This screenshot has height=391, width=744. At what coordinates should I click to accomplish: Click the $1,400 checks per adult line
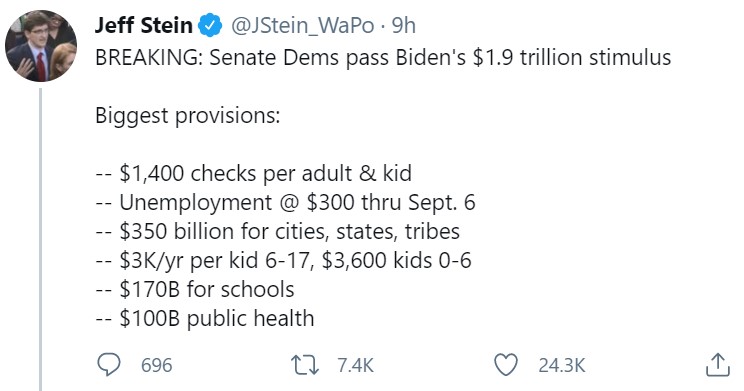pyautogui.click(x=253, y=173)
